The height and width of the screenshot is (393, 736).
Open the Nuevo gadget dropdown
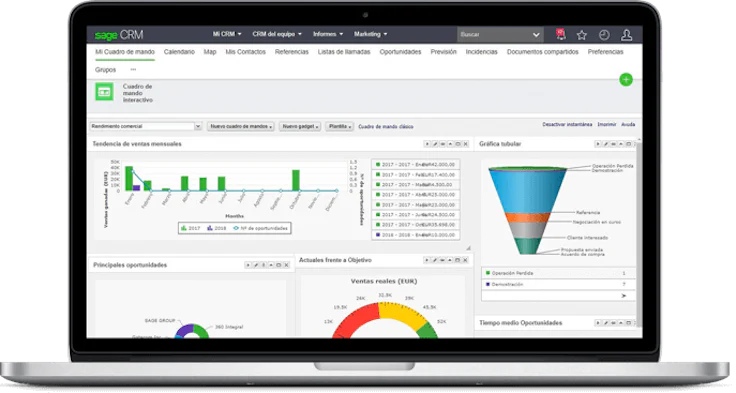[300, 127]
